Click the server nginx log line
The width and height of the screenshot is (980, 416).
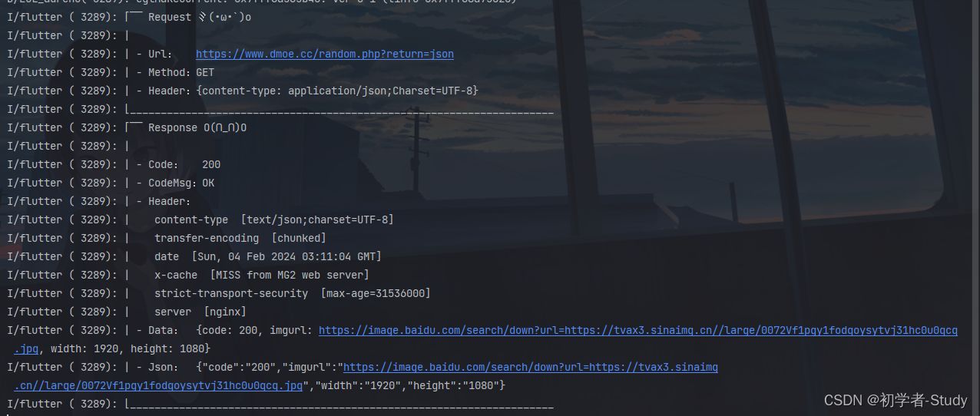[x=200, y=312]
